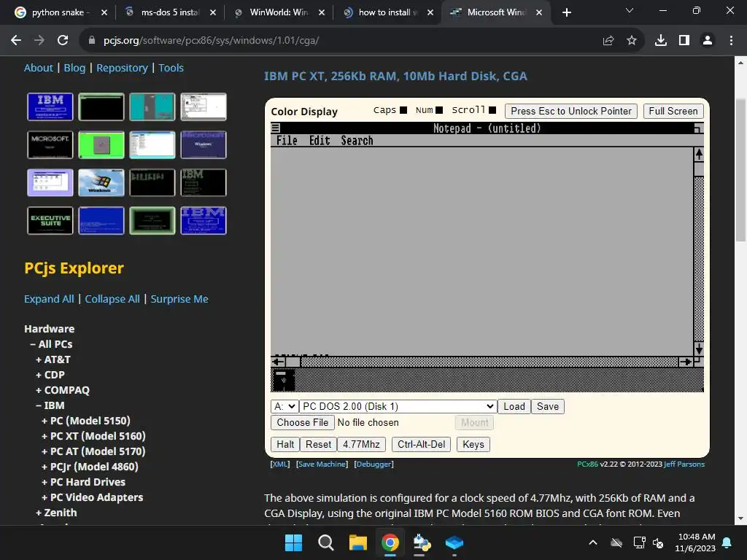Click Notepad's horizontal scroll right arrow

click(686, 362)
